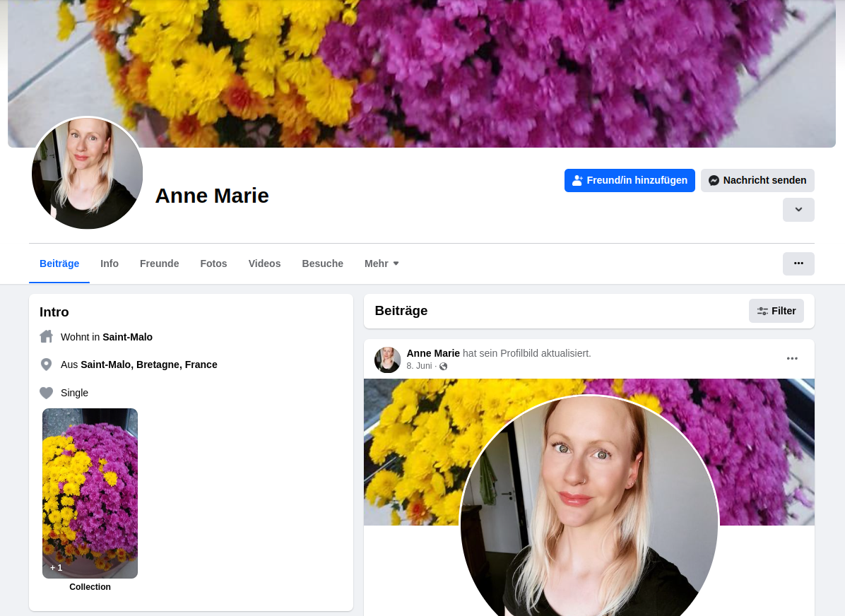Open the Freunde tab
845x616 pixels.
160,263
